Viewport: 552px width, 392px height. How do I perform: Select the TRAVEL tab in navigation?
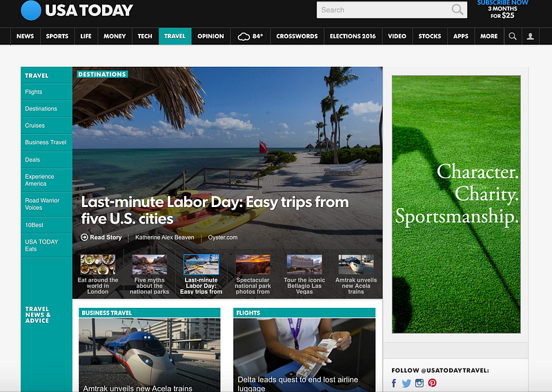tap(175, 37)
